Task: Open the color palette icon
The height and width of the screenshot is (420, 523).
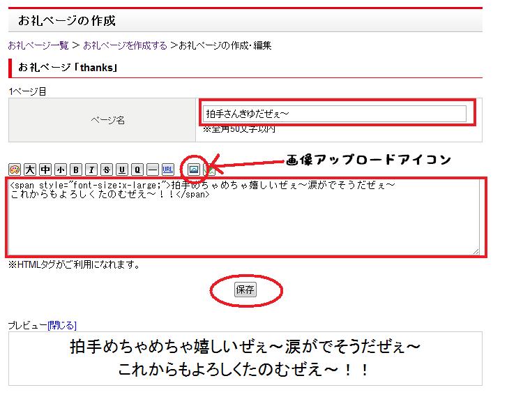Action: pos(14,169)
